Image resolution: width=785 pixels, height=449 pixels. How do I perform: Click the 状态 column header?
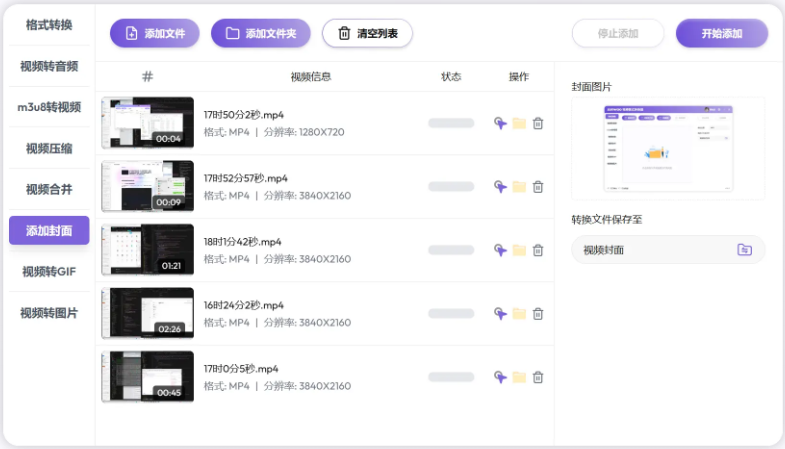(451, 77)
